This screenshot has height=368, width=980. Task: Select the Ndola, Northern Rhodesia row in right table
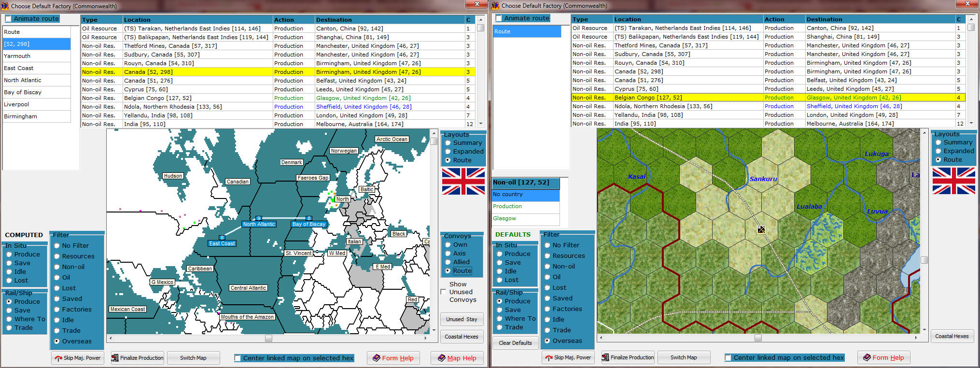coord(768,106)
